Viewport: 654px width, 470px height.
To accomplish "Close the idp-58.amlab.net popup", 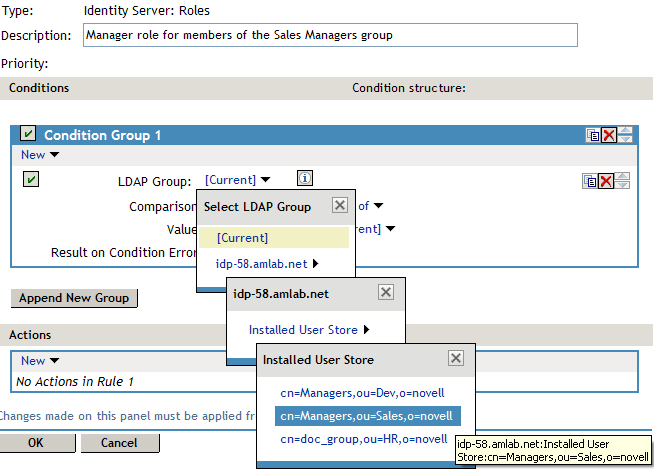I will (386, 293).
